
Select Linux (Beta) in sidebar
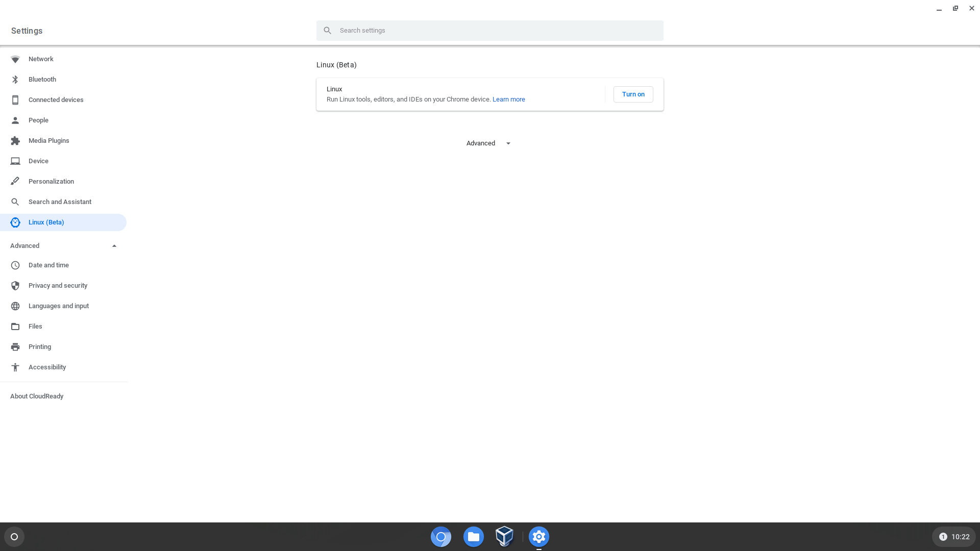63,222
